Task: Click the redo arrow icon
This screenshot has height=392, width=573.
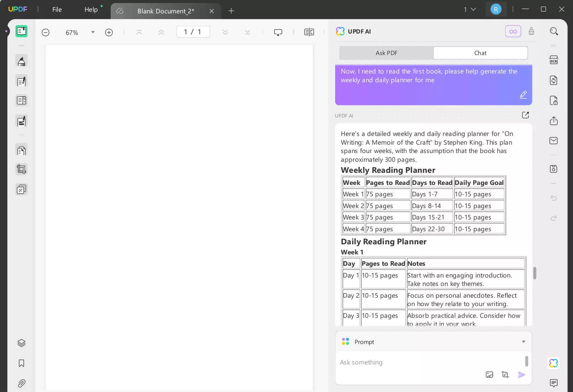Action: click(x=554, y=218)
